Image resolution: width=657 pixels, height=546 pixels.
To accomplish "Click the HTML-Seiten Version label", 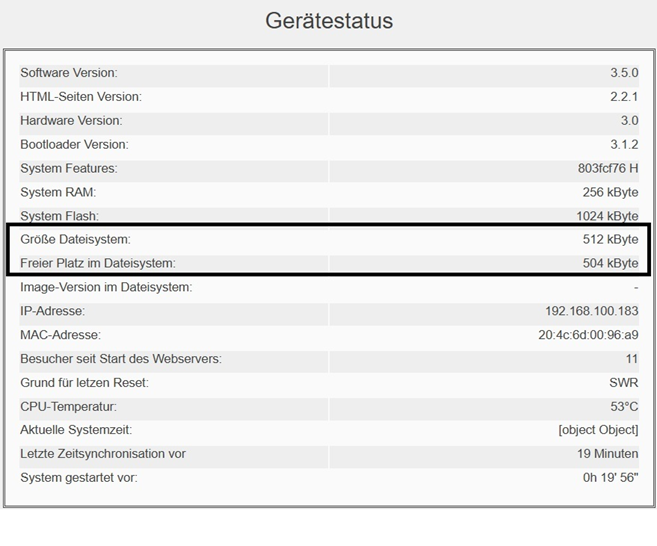I will [81, 96].
